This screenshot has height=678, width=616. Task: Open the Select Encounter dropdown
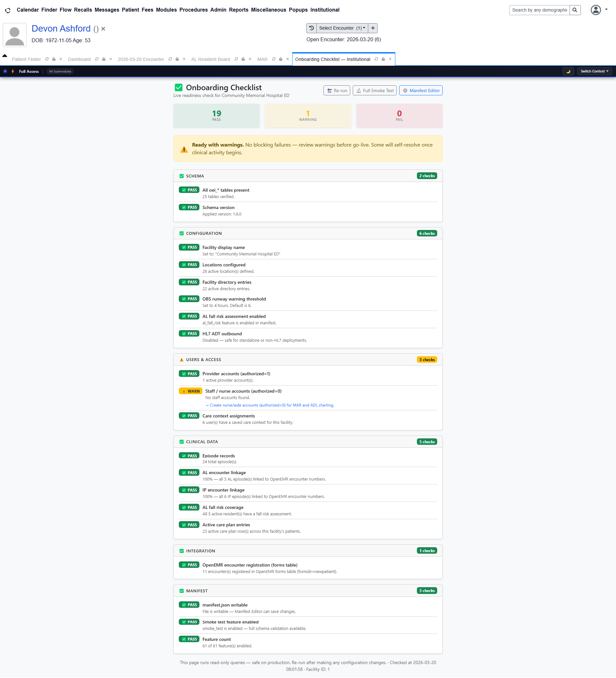(x=342, y=28)
